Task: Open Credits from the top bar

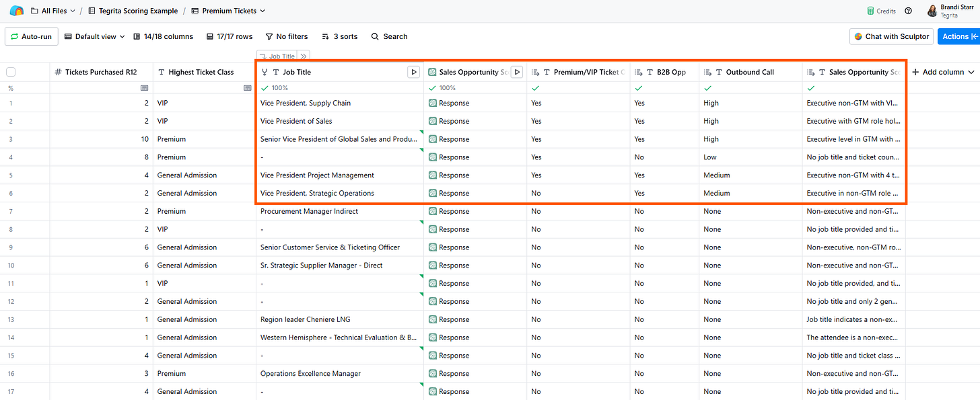Action: point(881,11)
